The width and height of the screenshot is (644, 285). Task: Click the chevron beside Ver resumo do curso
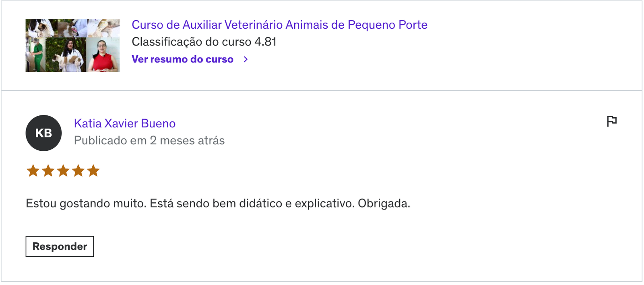coord(246,59)
